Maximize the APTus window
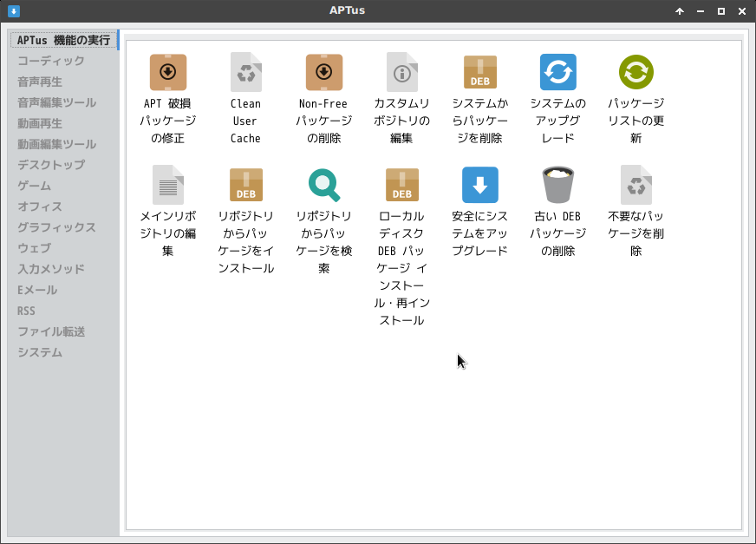The width and height of the screenshot is (756, 544). tap(721, 11)
